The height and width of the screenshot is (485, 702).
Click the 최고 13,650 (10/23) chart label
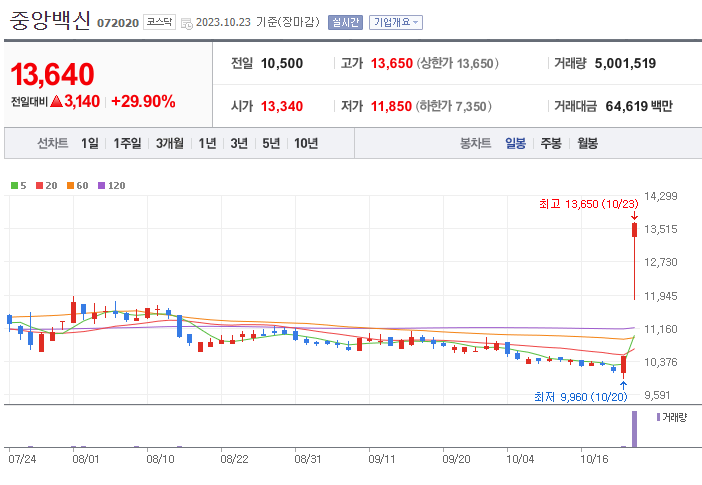click(589, 204)
